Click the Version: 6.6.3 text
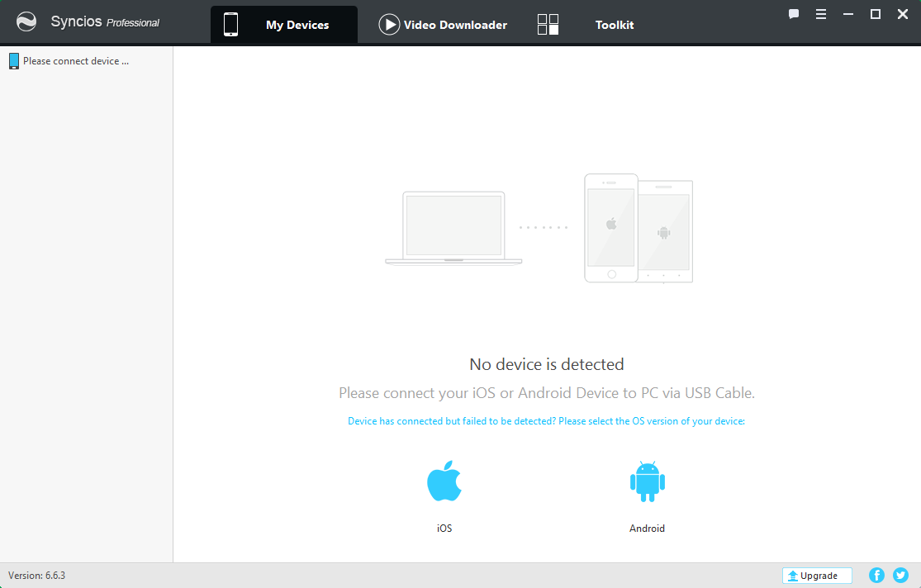Image resolution: width=921 pixels, height=588 pixels. coord(36,576)
